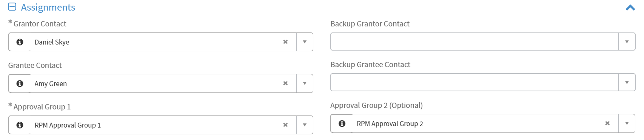The width and height of the screenshot is (644, 140).
Task: Click the chevron-up icon at top right
Action: [630, 8]
